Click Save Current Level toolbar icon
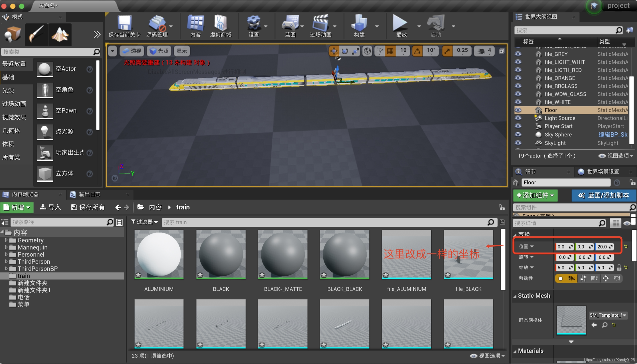 tap(124, 26)
